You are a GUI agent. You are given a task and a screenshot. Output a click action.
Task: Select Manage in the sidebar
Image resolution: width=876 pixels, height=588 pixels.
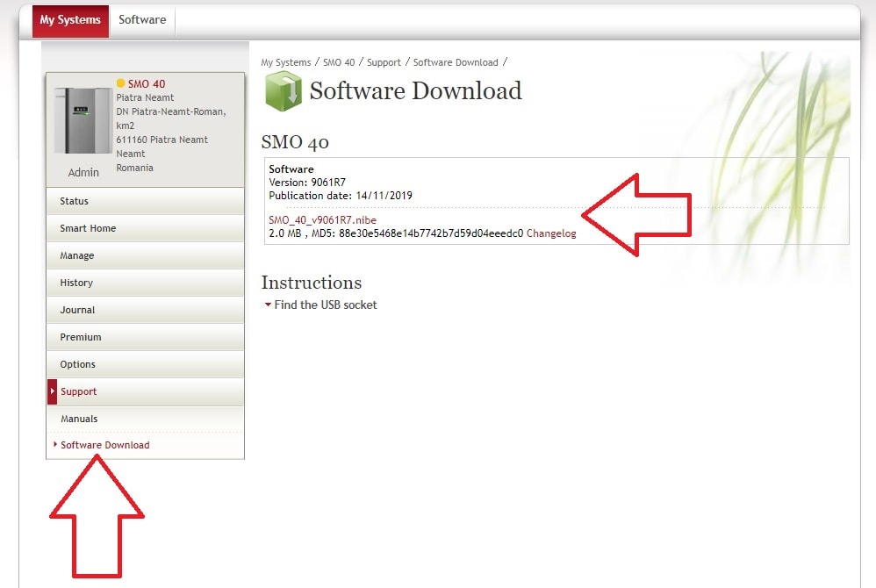coord(77,255)
